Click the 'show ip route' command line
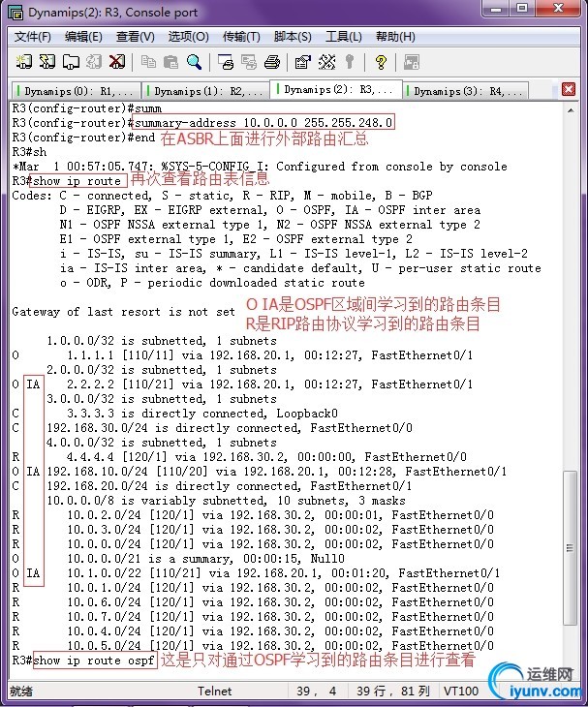The width and height of the screenshot is (588, 707). (x=77, y=181)
